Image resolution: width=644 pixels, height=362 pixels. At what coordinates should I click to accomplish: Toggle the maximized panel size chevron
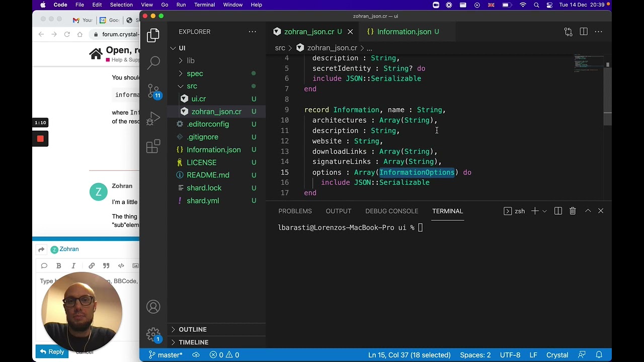tap(588, 211)
